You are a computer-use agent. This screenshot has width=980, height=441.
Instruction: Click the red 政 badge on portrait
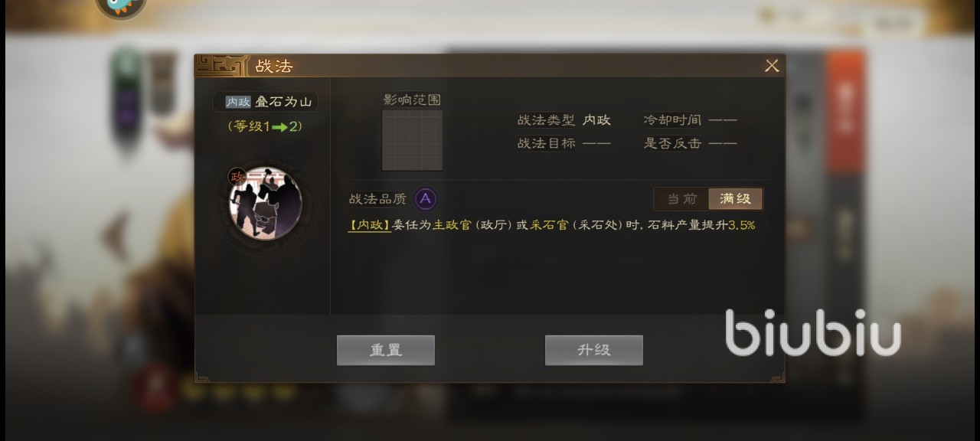pyautogui.click(x=236, y=177)
